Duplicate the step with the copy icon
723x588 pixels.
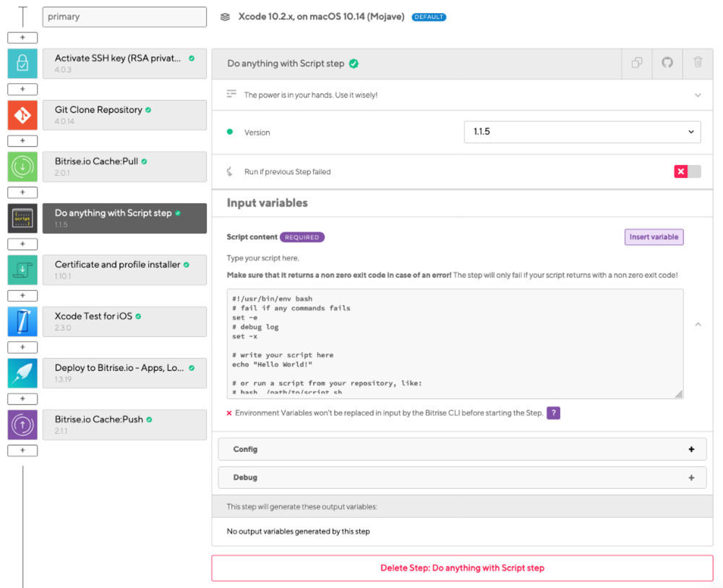(637, 63)
